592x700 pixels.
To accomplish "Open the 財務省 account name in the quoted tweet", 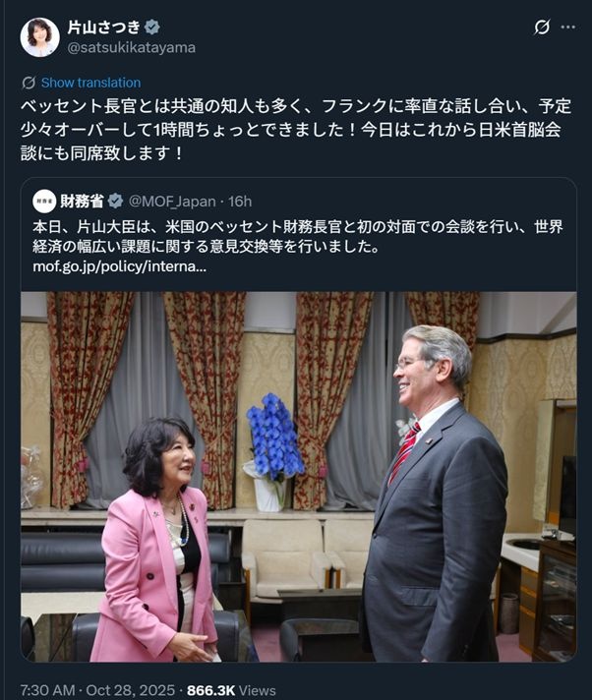I will click(83, 202).
